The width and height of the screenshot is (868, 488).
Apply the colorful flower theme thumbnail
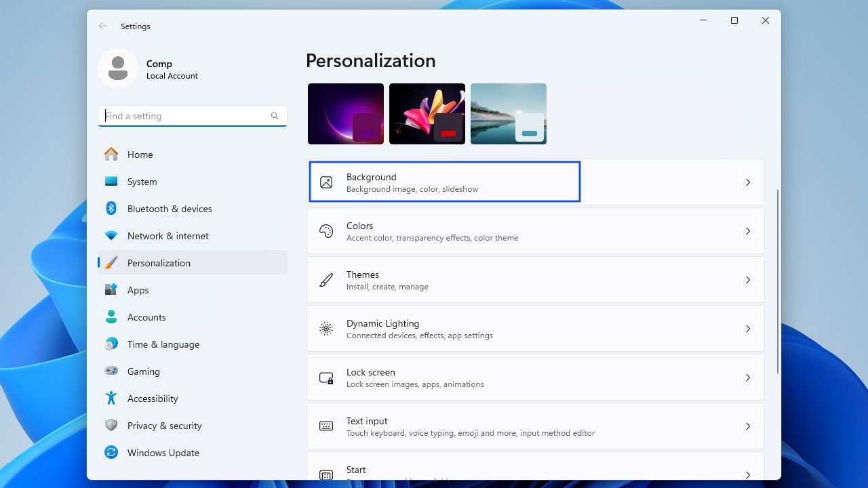pos(427,114)
